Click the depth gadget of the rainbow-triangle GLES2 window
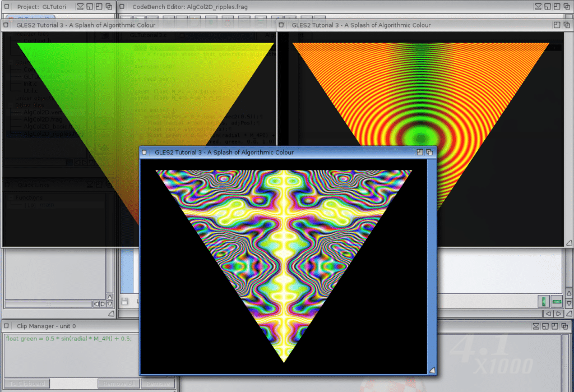The image size is (574, 392). pos(429,152)
